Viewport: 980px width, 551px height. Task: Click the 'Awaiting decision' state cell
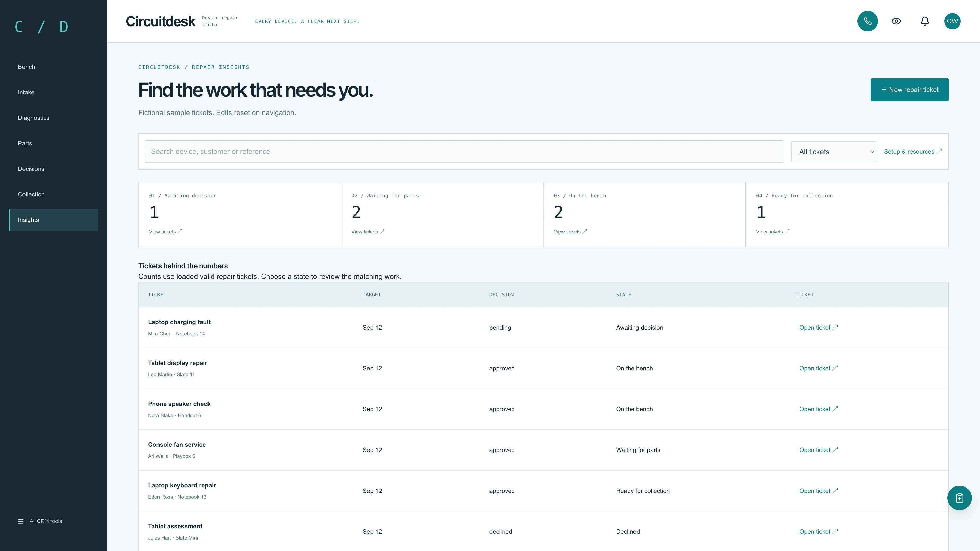(639, 327)
